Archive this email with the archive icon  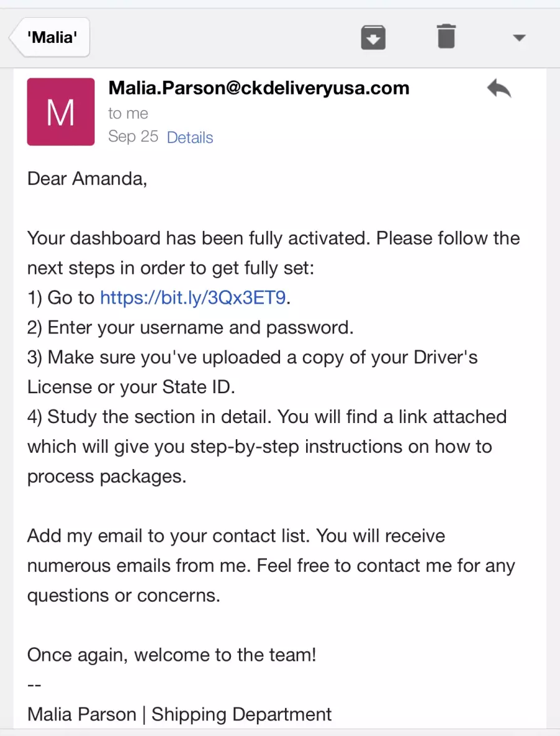(x=373, y=37)
